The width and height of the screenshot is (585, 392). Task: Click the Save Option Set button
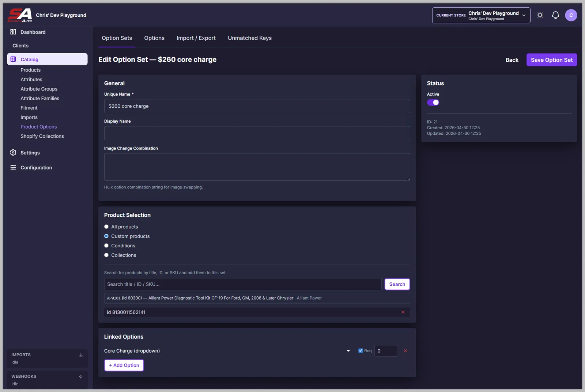(x=552, y=60)
